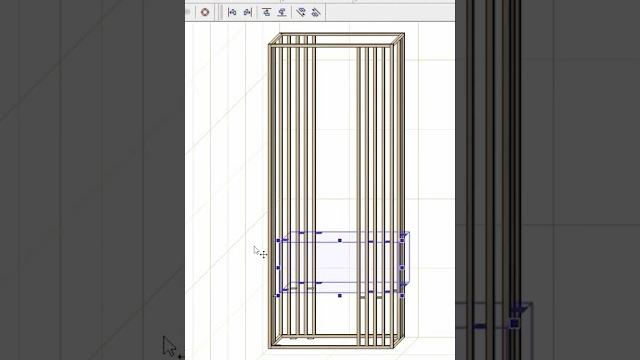This screenshot has height=360, width=640.
Task: Choose the align-to-top-line tool icon
Action: [x=267, y=12]
